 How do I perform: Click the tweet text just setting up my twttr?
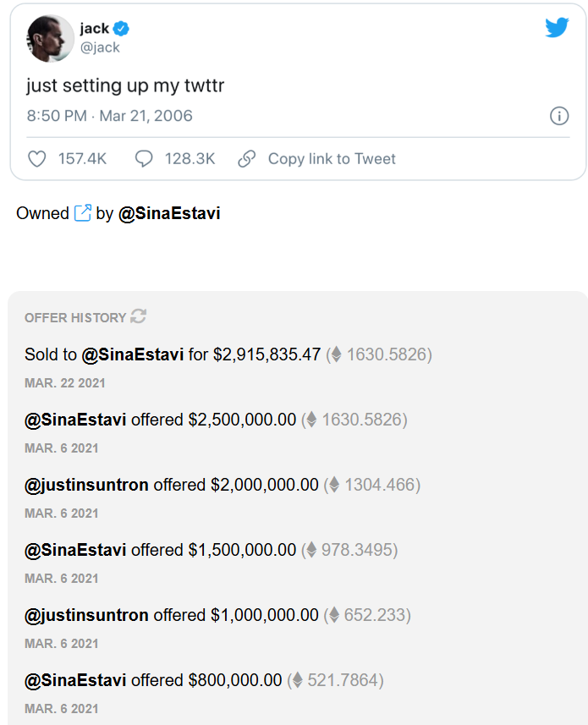point(124,85)
